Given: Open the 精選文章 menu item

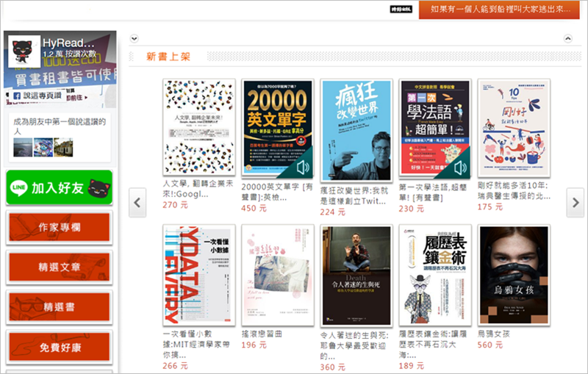Looking at the screenshot, I should click(59, 268).
